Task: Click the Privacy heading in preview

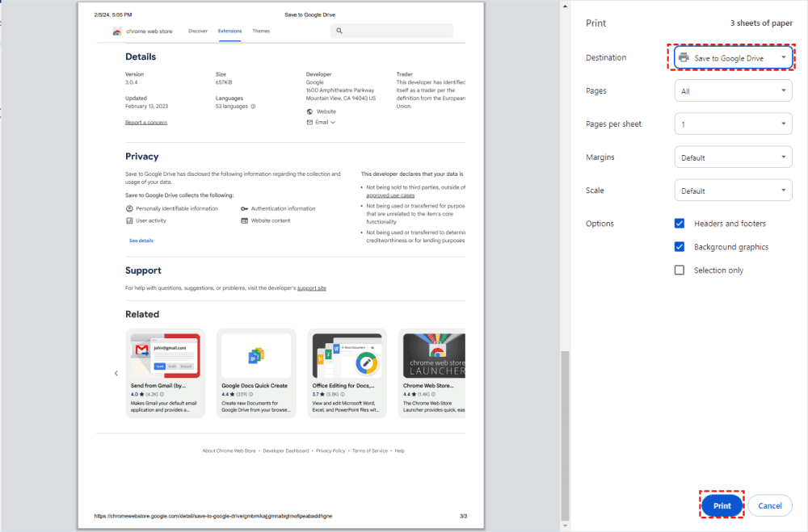Action: click(141, 157)
